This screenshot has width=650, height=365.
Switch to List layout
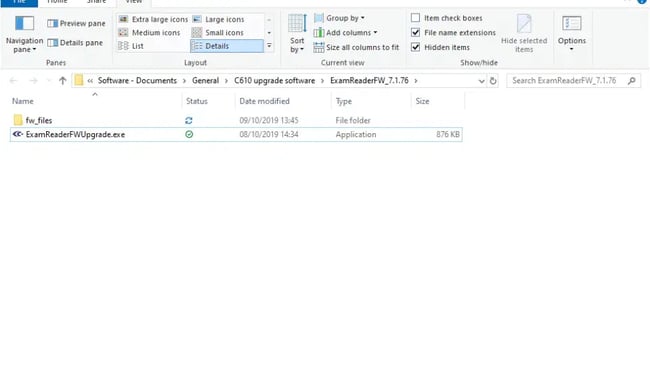131,46
